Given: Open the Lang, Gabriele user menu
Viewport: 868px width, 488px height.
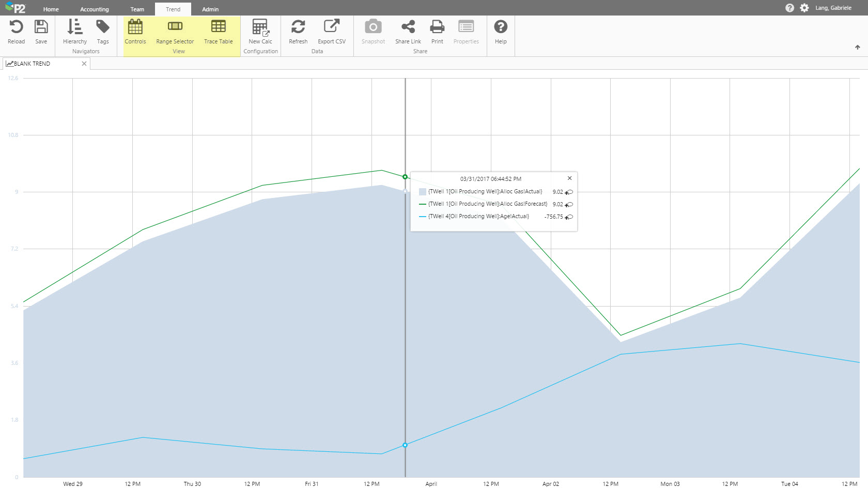Looking at the screenshot, I should pos(833,8).
